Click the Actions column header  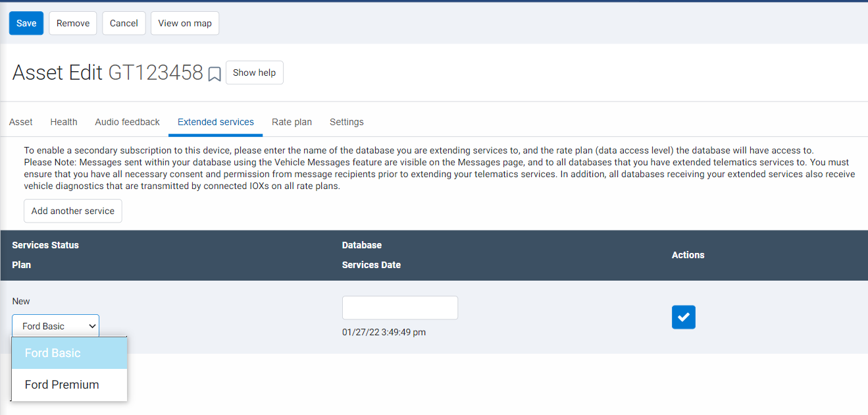pyautogui.click(x=688, y=255)
